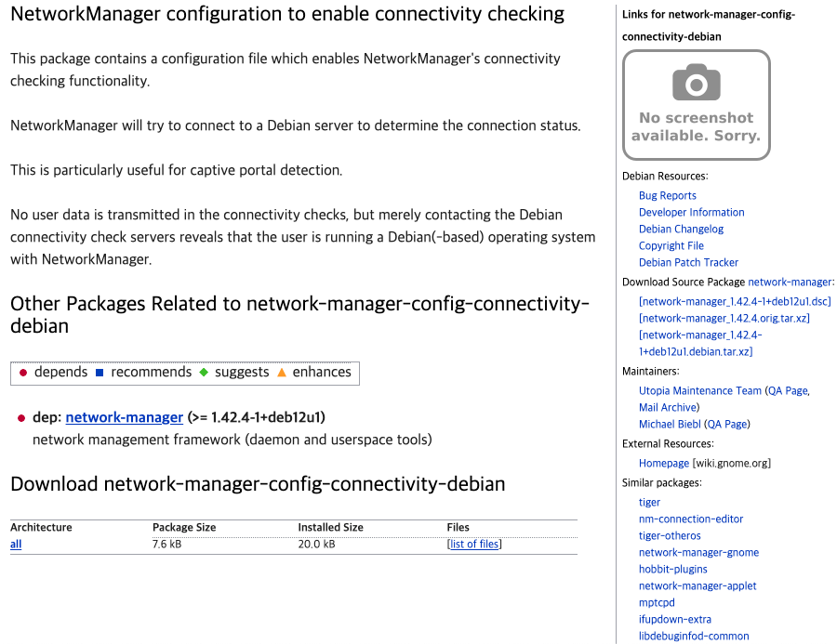
Task: Click the red bullet beside dep: network-manager
Action: point(21,418)
